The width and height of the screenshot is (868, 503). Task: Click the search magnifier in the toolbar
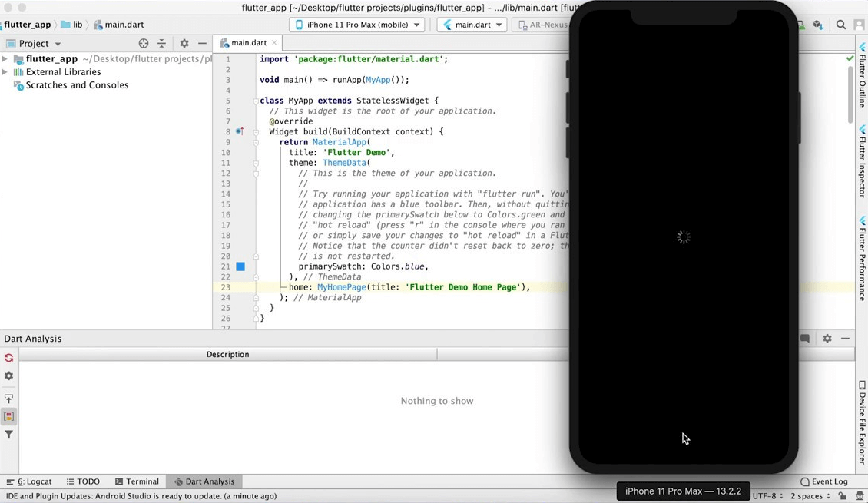[841, 24]
